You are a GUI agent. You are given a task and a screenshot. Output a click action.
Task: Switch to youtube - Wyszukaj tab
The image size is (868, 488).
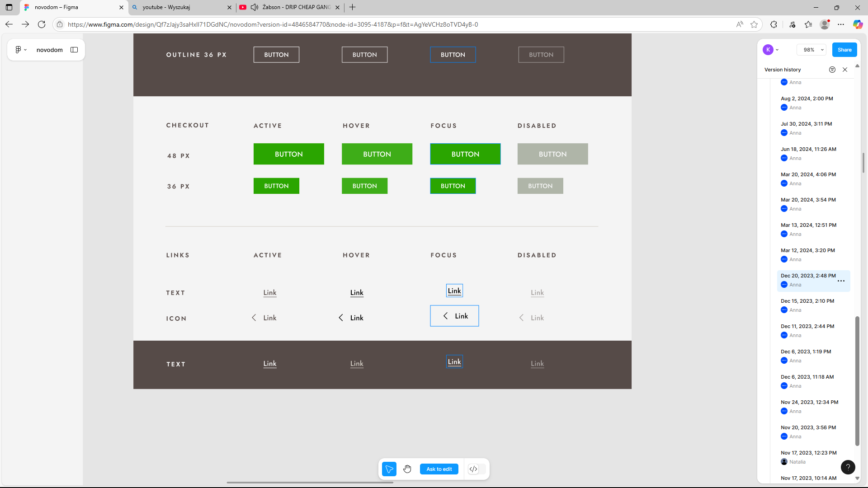pos(181,7)
